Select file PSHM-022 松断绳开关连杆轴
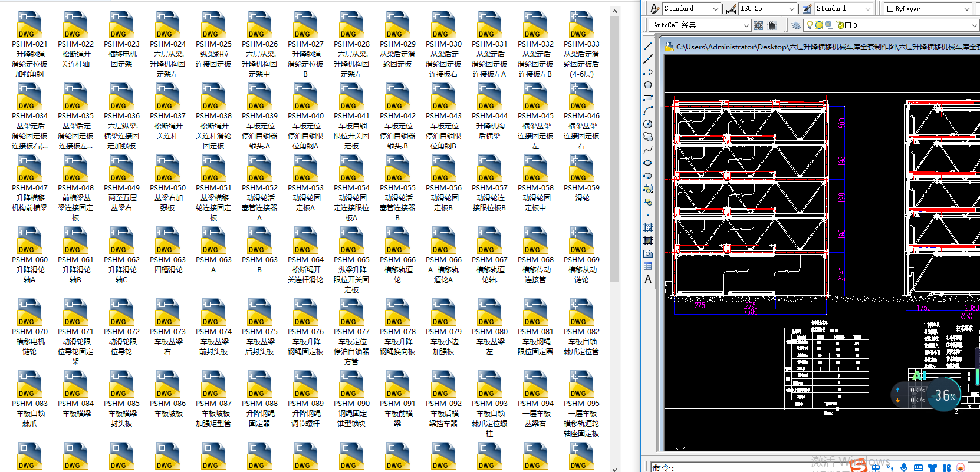The width and height of the screenshot is (980, 472). [x=75, y=40]
